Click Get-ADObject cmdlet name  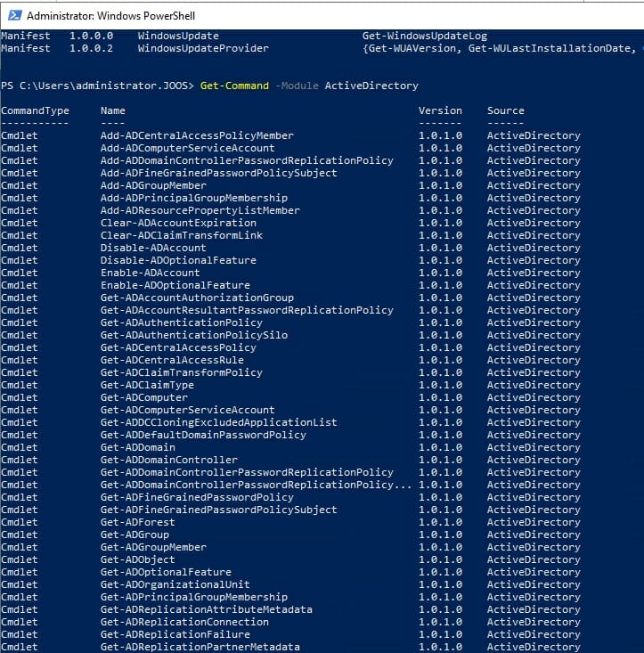pyautogui.click(x=138, y=560)
